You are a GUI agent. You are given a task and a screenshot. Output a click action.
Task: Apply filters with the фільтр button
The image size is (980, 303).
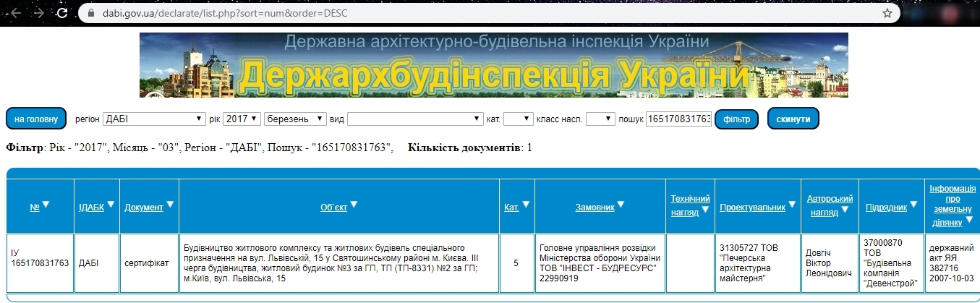pos(736,119)
